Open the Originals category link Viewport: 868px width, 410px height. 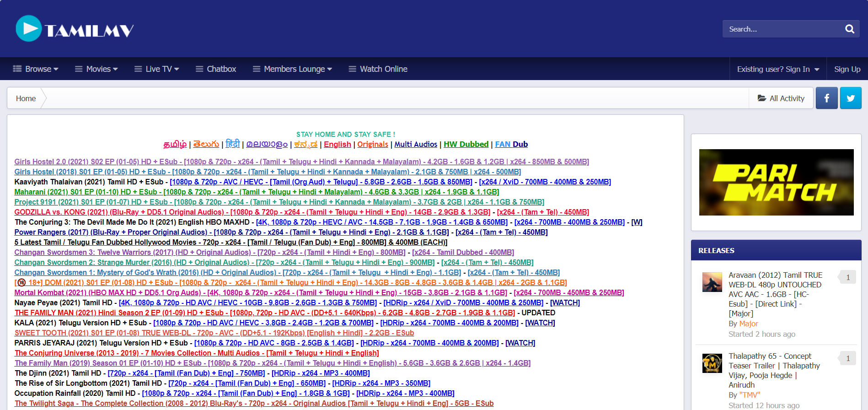(373, 144)
